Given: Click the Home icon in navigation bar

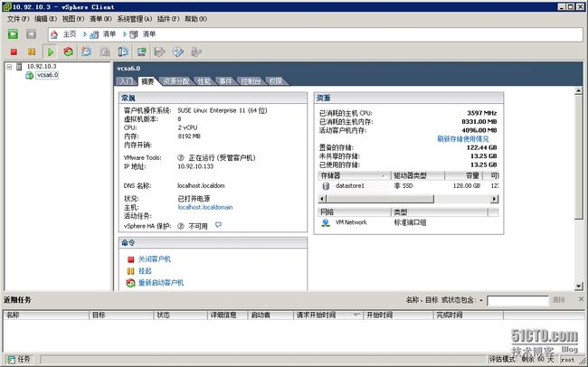Looking at the screenshot, I should [54, 34].
